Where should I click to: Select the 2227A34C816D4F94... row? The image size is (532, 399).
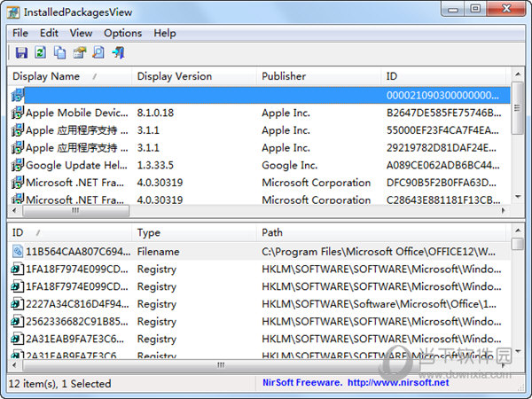point(259,303)
